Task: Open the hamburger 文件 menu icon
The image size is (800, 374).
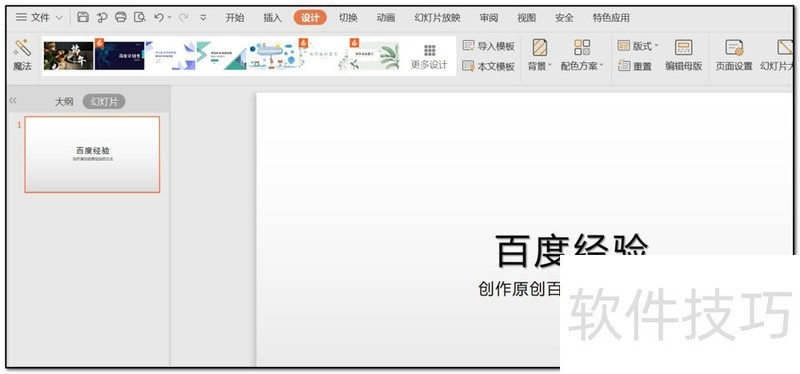Action: pyautogui.click(x=21, y=17)
